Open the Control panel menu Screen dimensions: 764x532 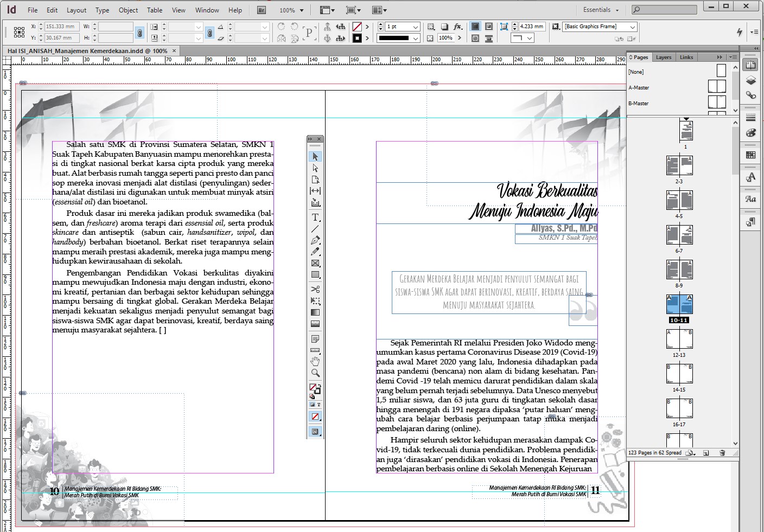point(754,32)
